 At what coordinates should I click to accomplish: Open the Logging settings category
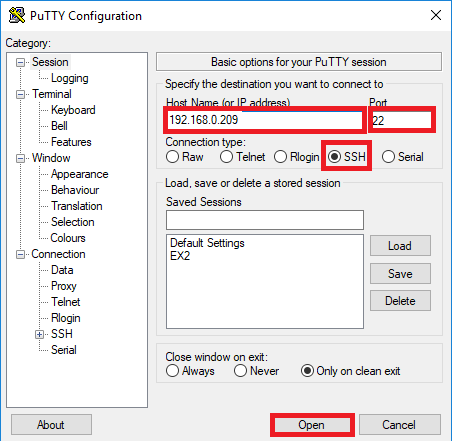pos(70,78)
